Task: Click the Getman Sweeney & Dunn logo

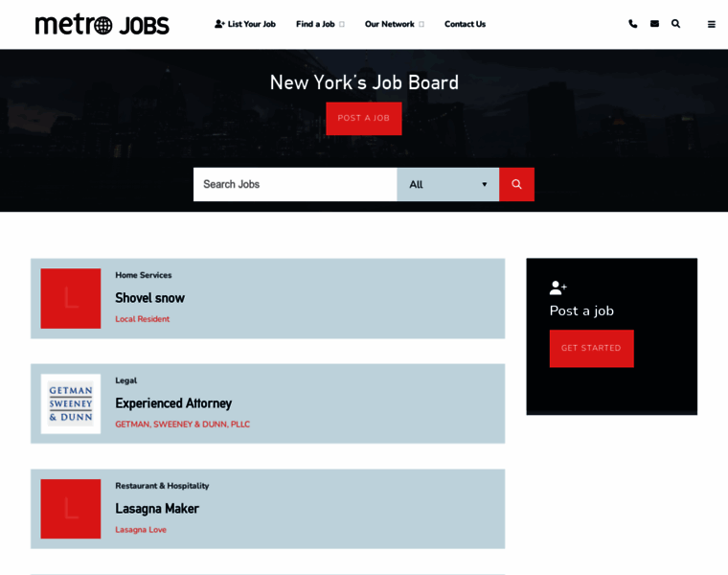Action: coord(70,403)
